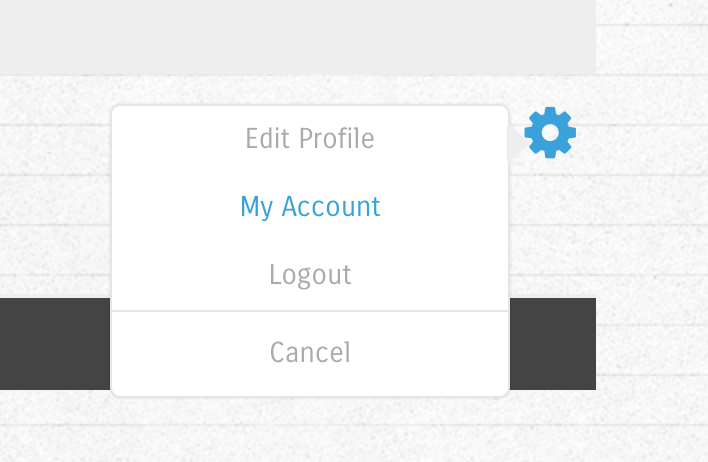Click dark footer bar right of popup

(x=553, y=343)
